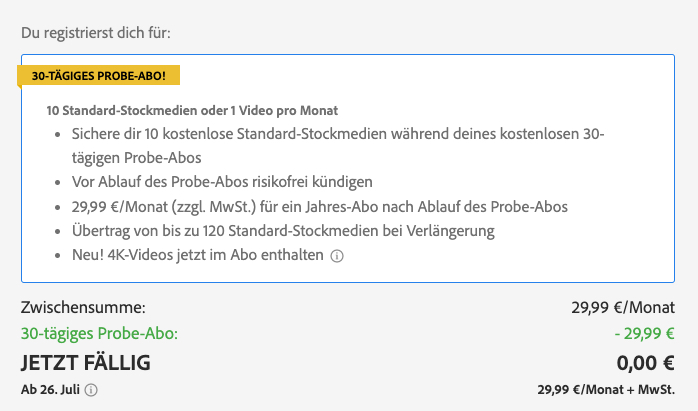Screen dimensions: 698x411
Task: Click the subtotal amount '29,99 €/Monat'
Action: [x=615, y=307]
